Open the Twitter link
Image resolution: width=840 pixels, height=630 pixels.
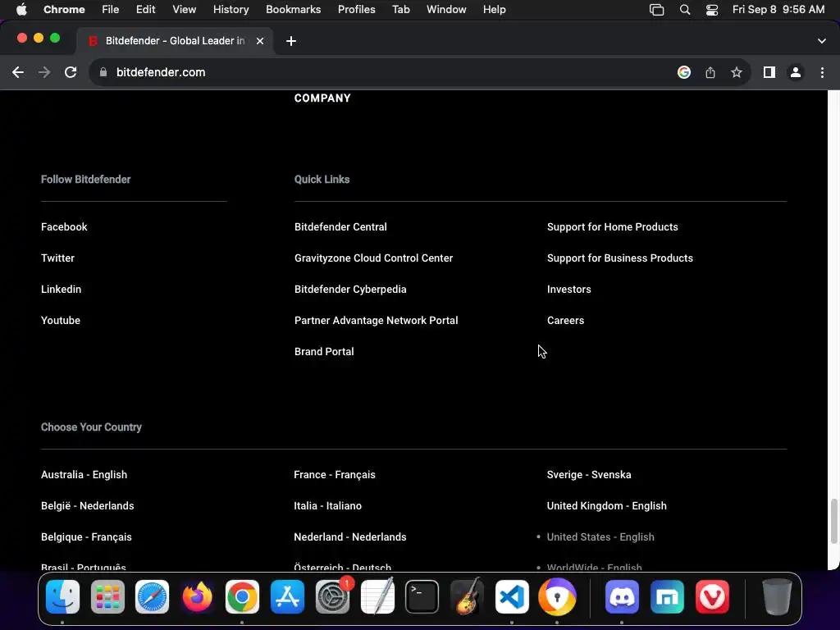coord(58,258)
